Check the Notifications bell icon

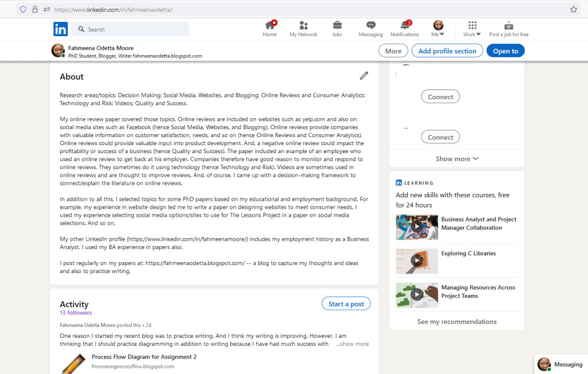coord(405,26)
